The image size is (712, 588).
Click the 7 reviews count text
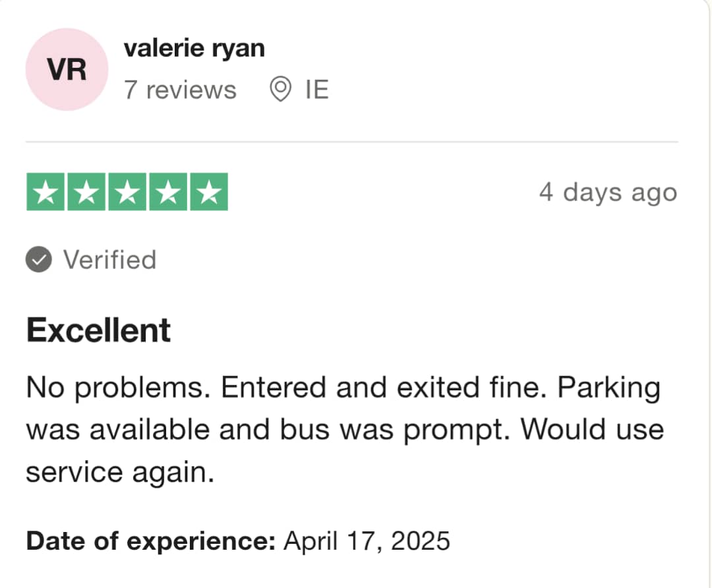click(180, 90)
